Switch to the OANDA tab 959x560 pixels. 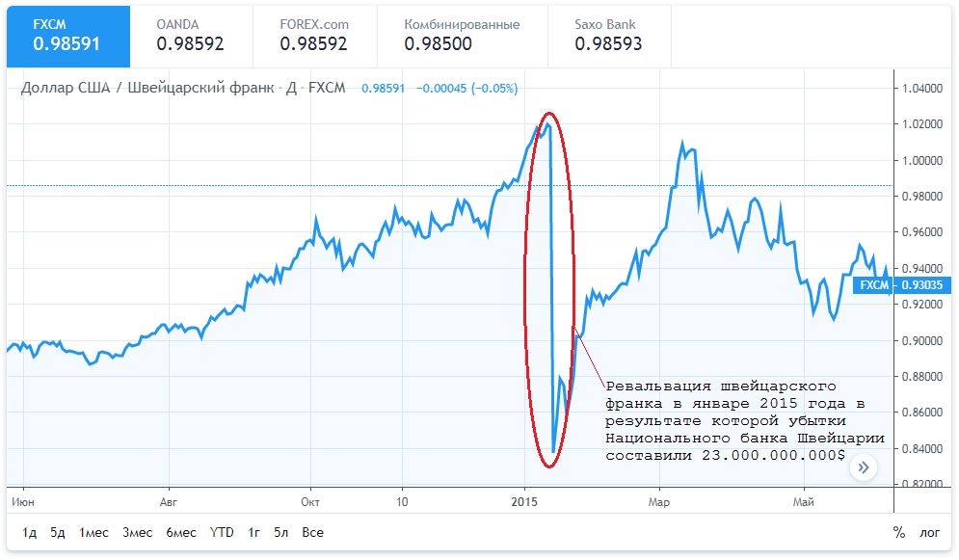(191, 35)
